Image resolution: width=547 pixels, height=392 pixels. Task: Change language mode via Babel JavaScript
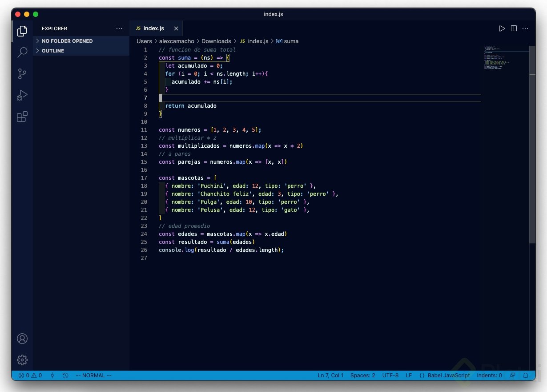[x=448, y=375]
